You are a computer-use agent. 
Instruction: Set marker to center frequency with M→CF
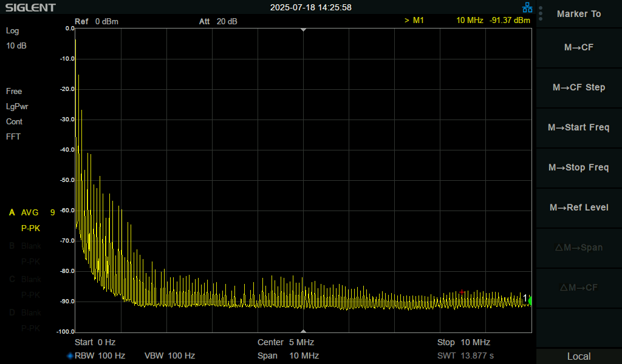(579, 47)
